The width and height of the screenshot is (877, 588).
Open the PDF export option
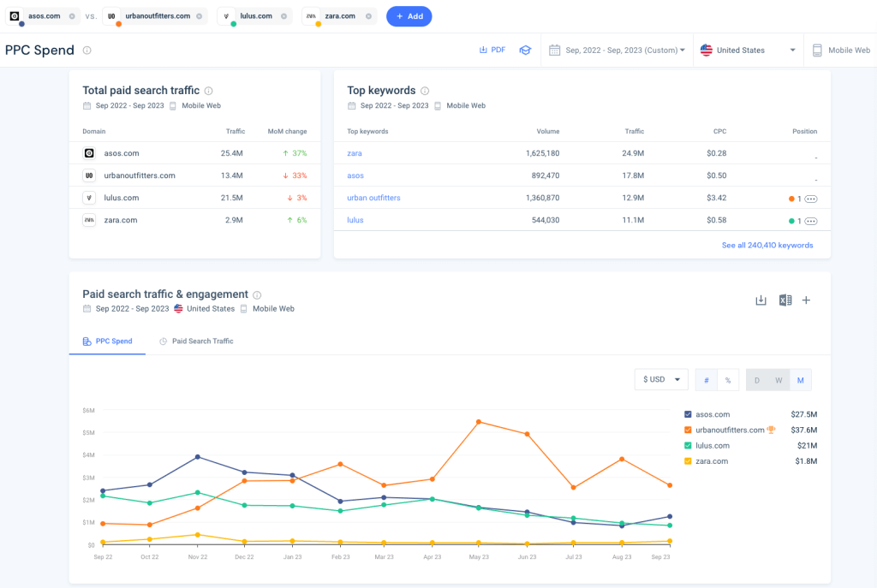(492, 50)
